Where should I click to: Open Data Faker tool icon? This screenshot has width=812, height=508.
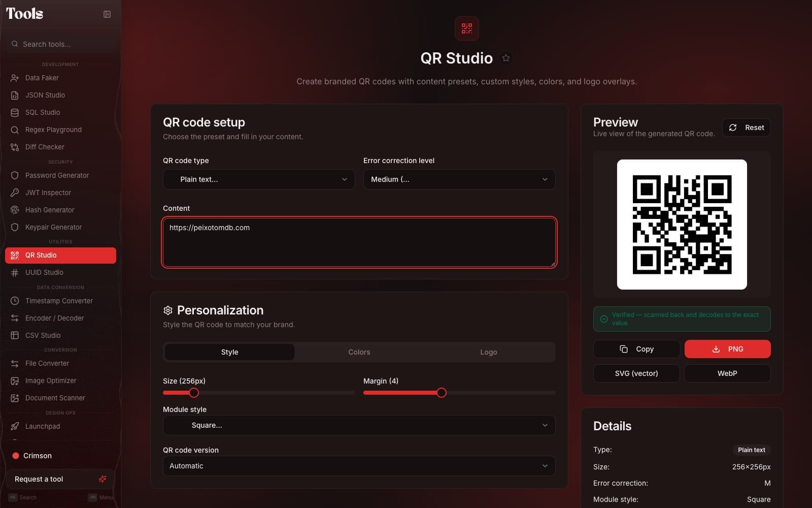click(15, 78)
